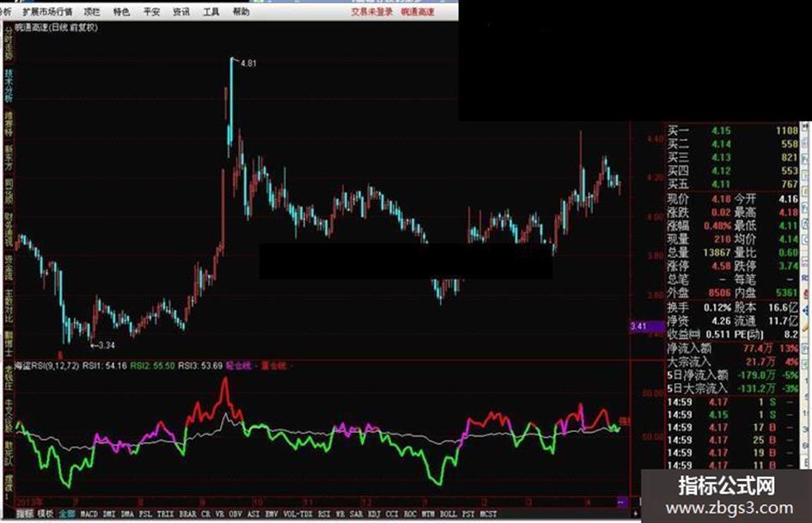Select the 新东方 sidebar tab
This screenshot has height=523, width=812.
coord(9,157)
